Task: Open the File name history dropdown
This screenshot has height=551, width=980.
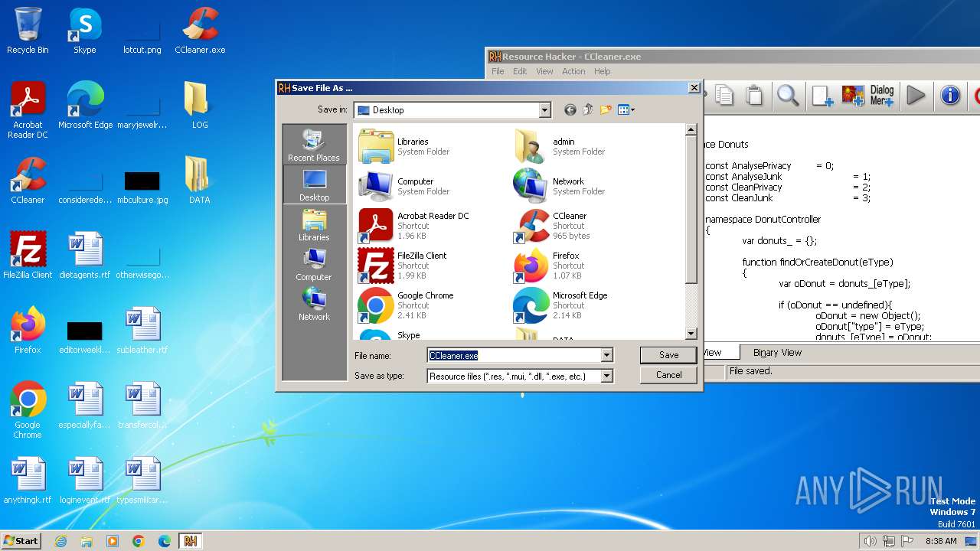Action: 606,355
